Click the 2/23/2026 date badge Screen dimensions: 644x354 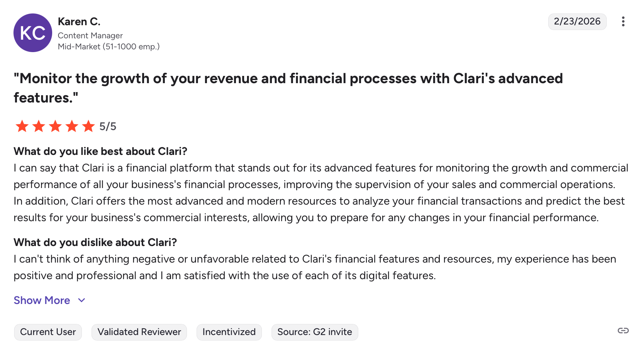pyautogui.click(x=577, y=21)
